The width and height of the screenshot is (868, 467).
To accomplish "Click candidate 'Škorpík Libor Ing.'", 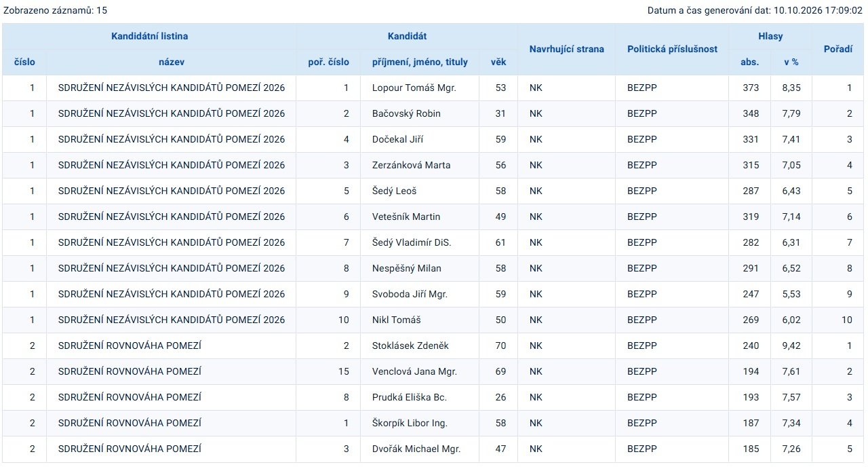I will pos(410,423).
